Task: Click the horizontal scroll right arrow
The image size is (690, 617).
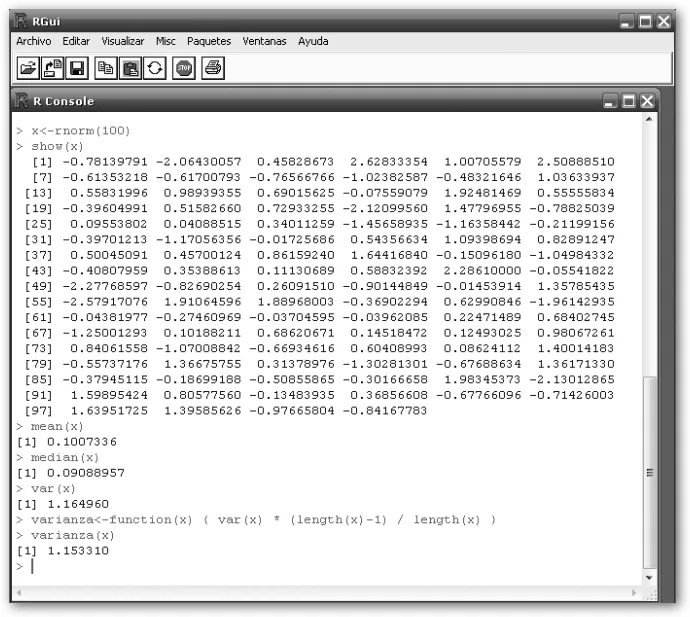Action: (634, 593)
